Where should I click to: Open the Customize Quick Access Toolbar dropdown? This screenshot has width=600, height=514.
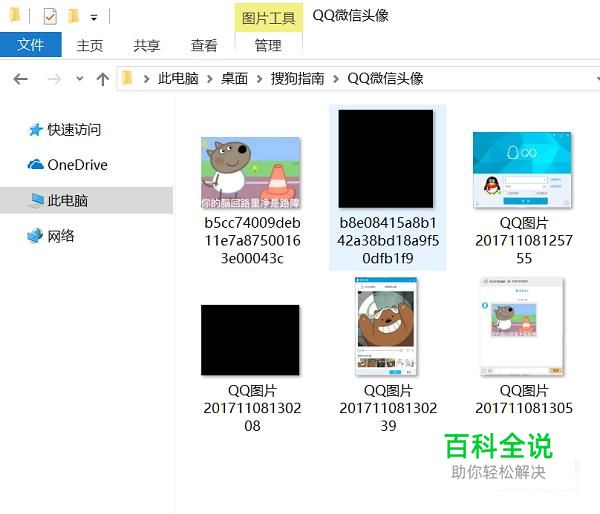[94, 18]
